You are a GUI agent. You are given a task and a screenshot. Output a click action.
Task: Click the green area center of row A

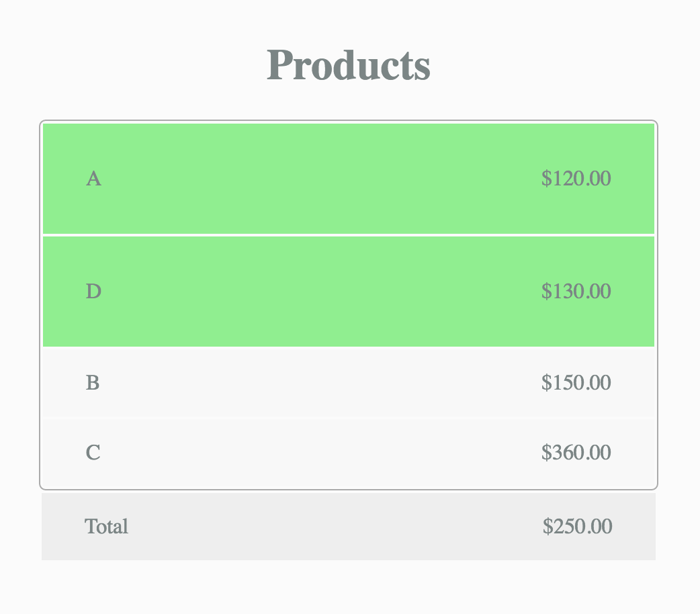coord(321,179)
